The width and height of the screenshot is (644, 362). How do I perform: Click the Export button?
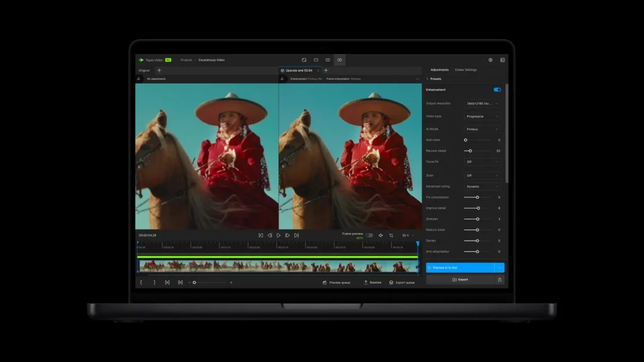pos(460,280)
